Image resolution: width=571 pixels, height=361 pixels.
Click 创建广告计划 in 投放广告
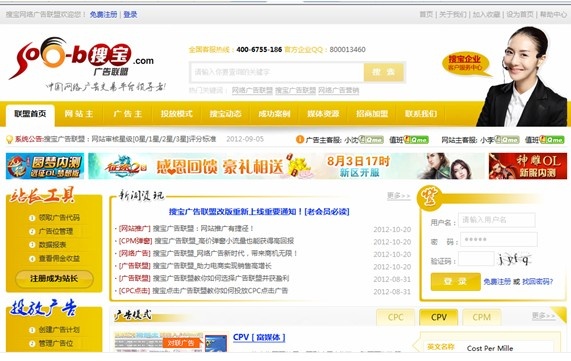(59, 330)
